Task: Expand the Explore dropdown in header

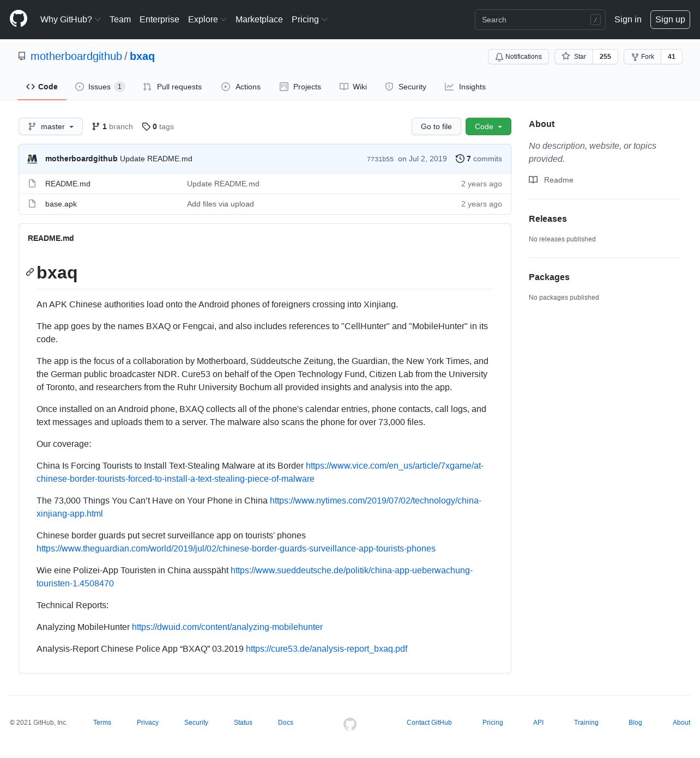Action: click(x=207, y=19)
